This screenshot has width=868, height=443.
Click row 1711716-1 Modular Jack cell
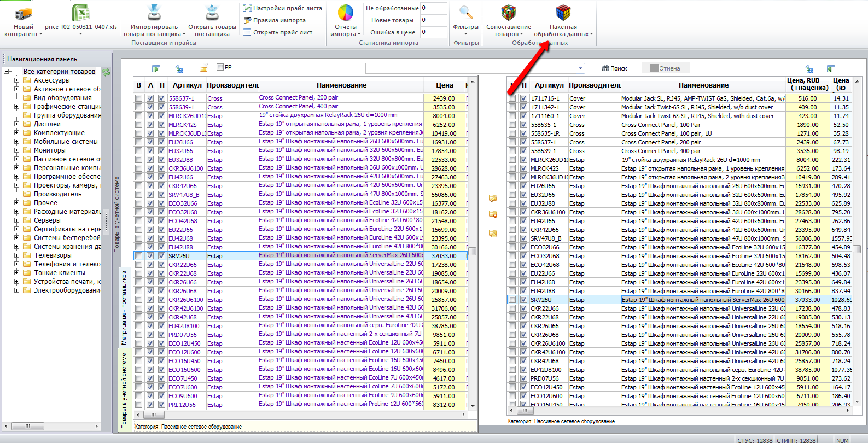pyautogui.click(x=703, y=98)
